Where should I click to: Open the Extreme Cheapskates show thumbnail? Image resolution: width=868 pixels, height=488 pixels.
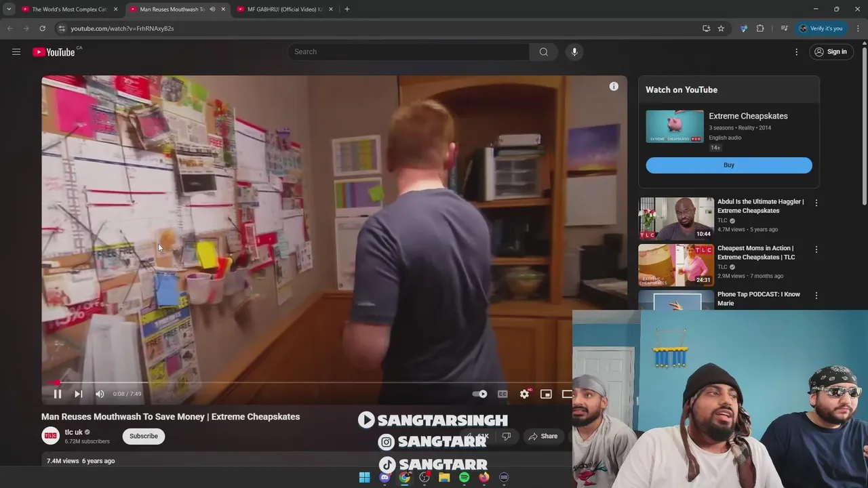(x=675, y=126)
